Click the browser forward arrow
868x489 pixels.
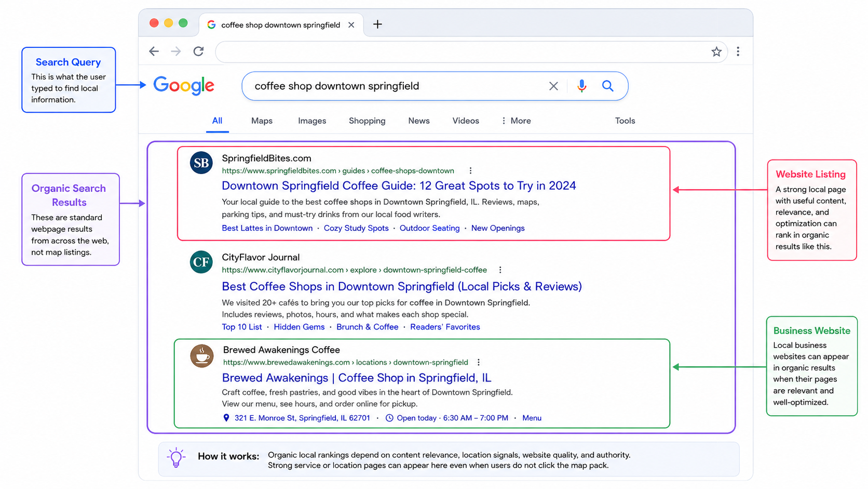[176, 51]
